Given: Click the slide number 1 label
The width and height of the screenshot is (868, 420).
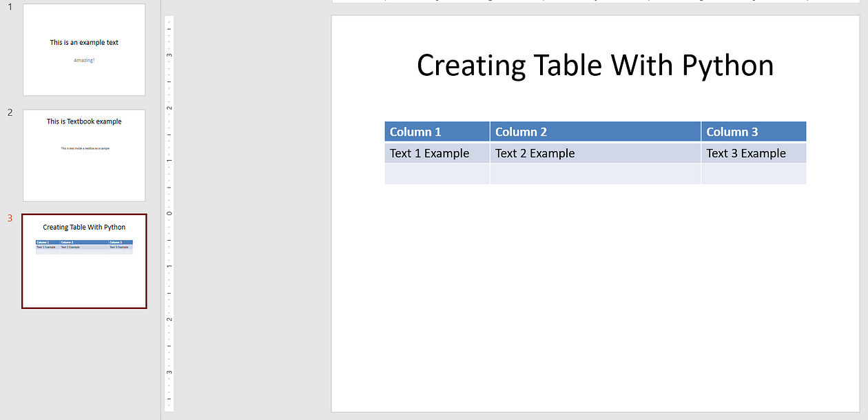Looking at the screenshot, I should (x=10, y=7).
